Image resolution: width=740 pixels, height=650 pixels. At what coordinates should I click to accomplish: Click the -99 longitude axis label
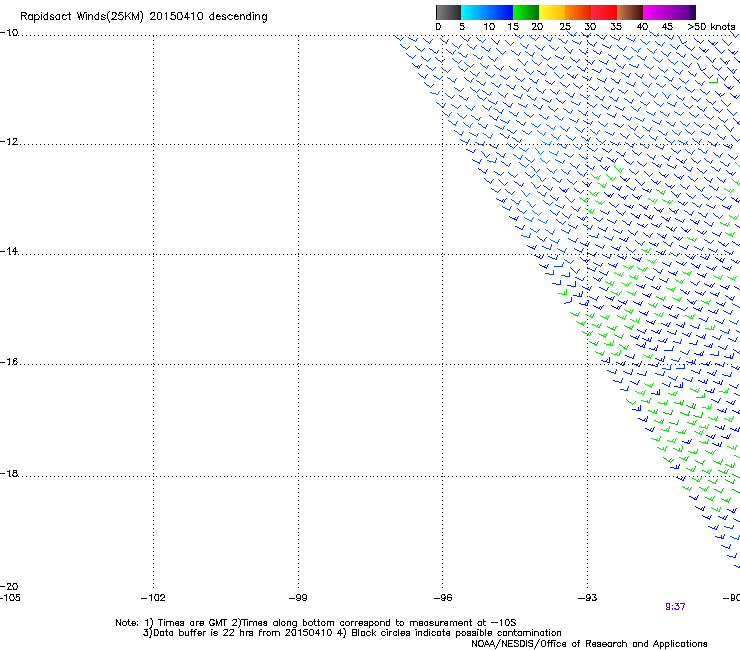[298, 598]
